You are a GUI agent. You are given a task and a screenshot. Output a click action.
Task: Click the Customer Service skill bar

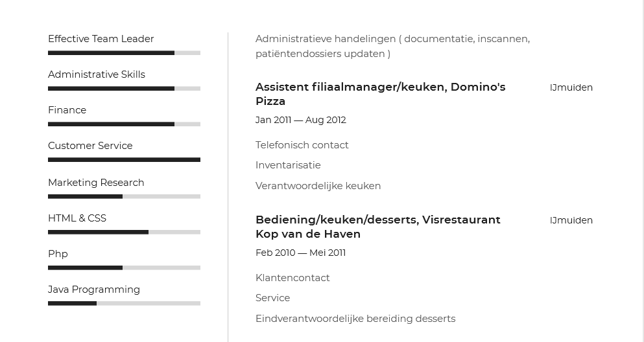tap(124, 160)
